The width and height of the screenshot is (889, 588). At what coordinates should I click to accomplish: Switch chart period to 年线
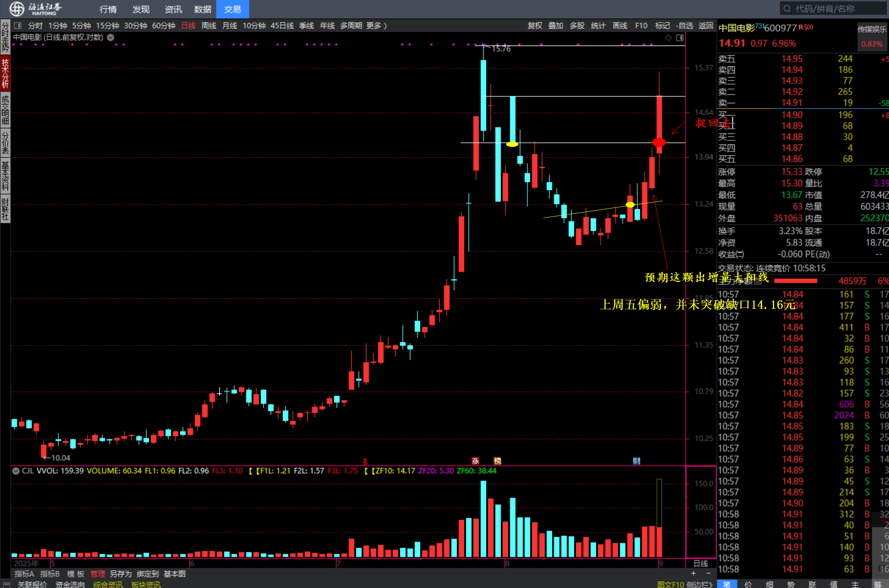[327, 26]
